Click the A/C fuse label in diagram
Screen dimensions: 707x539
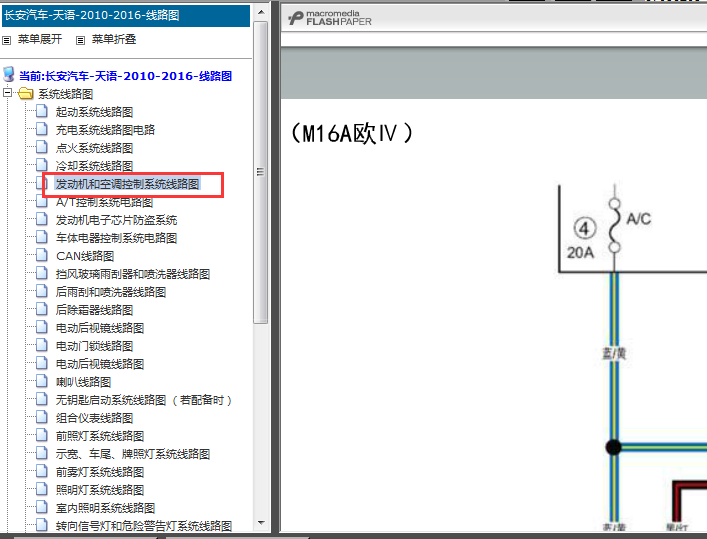[x=638, y=219]
